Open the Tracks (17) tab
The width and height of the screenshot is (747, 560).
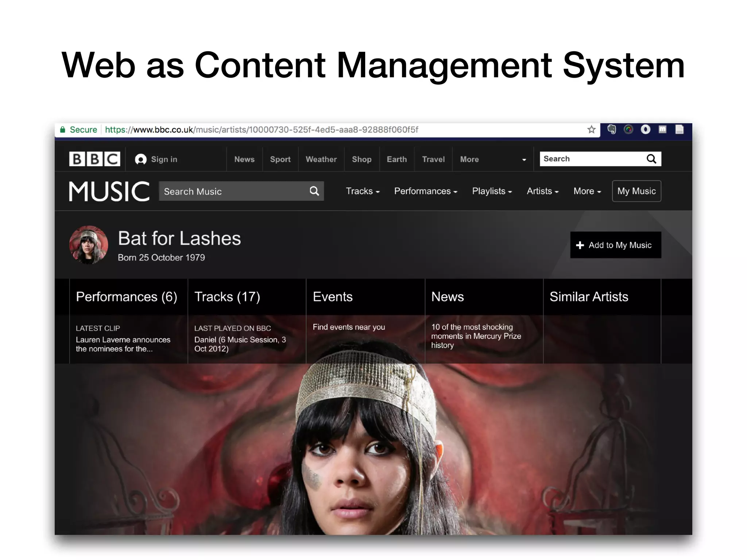[x=227, y=297]
